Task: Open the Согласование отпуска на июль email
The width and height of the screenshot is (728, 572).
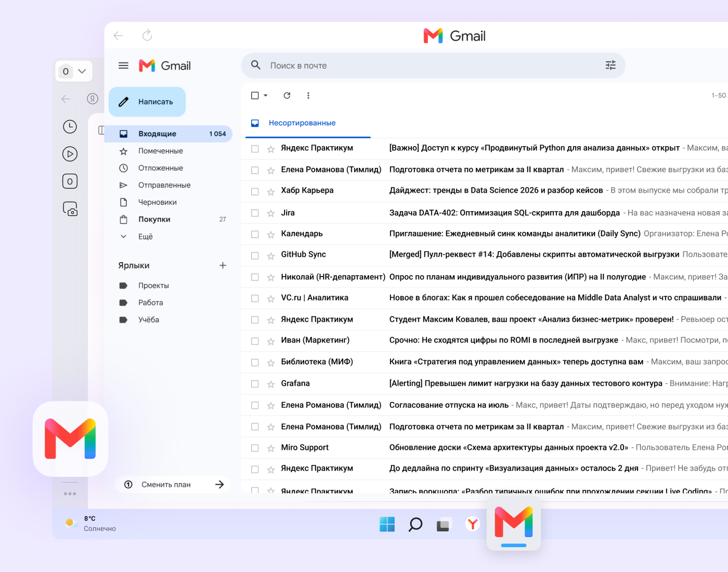Action: click(x=485, y=405)
